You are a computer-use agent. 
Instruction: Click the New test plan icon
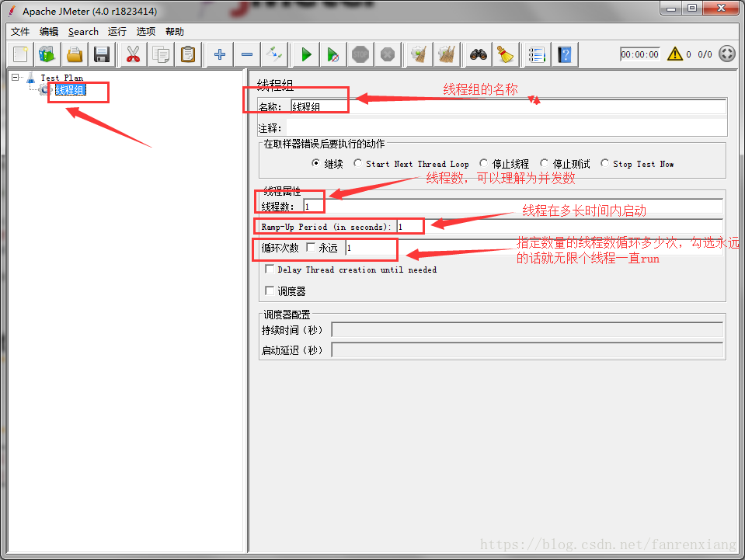pyautogui.click(x=20, y=54)
